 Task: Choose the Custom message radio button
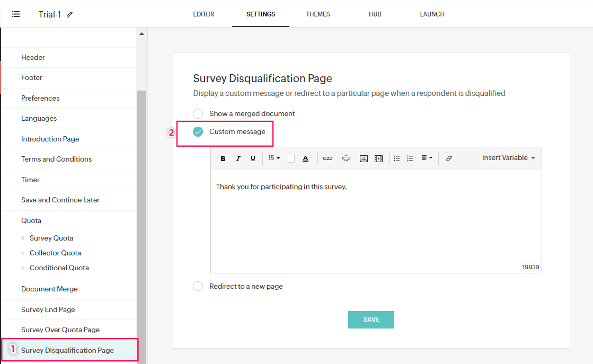click(198, 132)
